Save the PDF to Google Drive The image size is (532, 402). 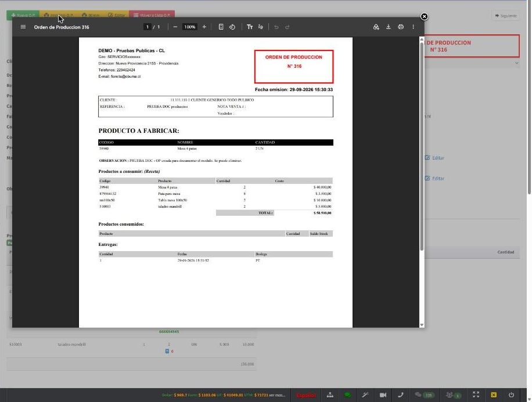tap(376, 27)
